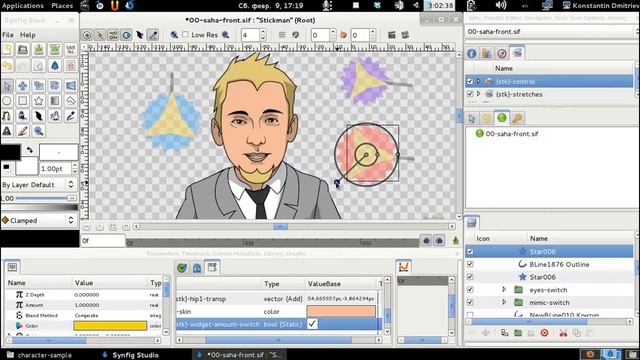This screenshot has width=640, height=360.
Task: Click the black outline color swatch
Action: [x=10, y=152]
